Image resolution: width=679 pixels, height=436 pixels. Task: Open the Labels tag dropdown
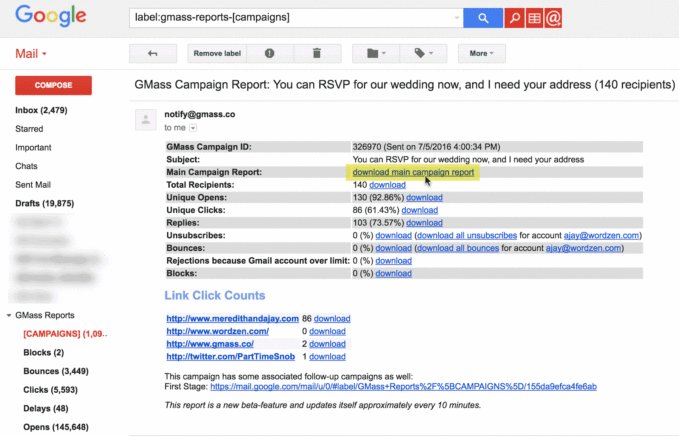424,53
